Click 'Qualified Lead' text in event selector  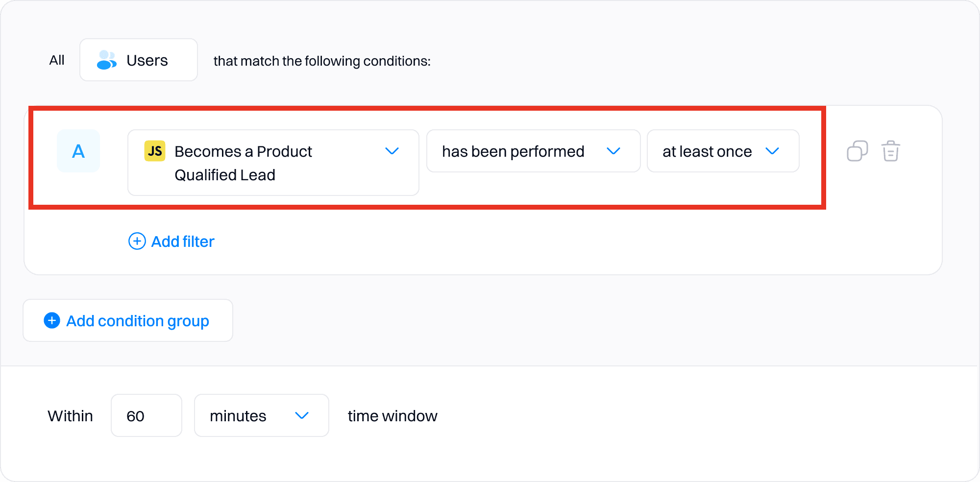(225, 175)
